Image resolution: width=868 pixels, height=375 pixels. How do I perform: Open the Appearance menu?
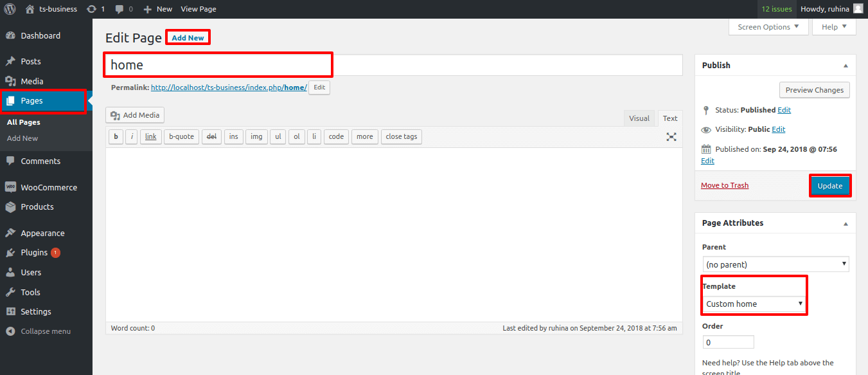click(x=42, y=233)
